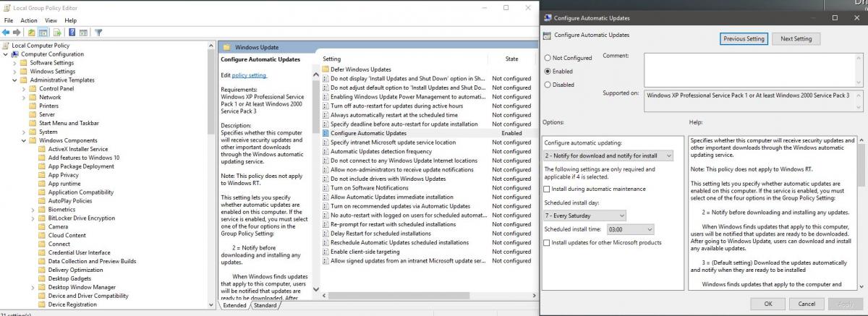This screenshot has width=868, height=316.
Task: Select Specify intranet Microsoft update service location
Action: (393, 142)
